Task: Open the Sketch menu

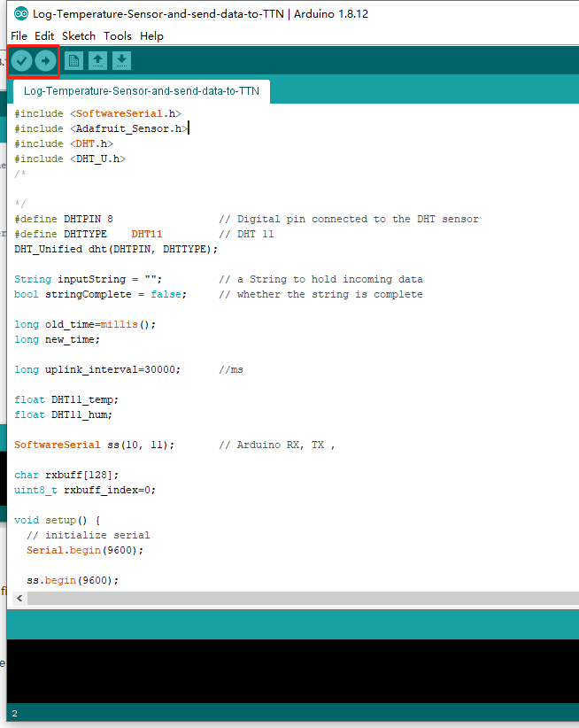Action: coord(79,35)
